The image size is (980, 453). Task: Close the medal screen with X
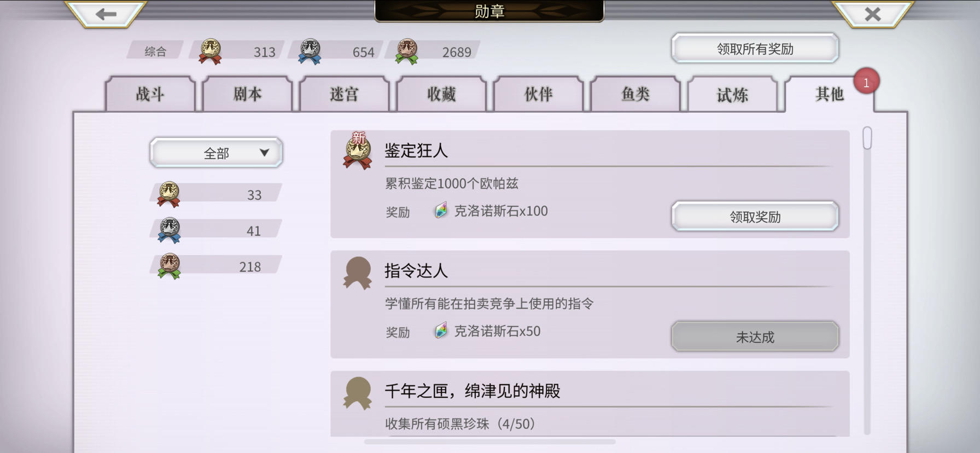873,14
